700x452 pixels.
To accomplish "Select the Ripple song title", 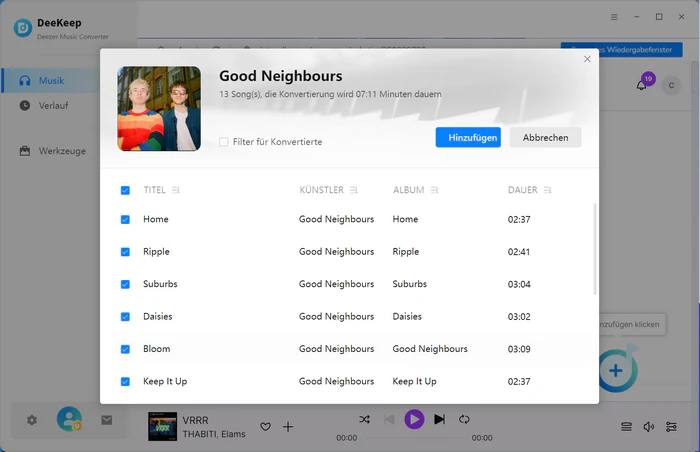I will (156, 252).
